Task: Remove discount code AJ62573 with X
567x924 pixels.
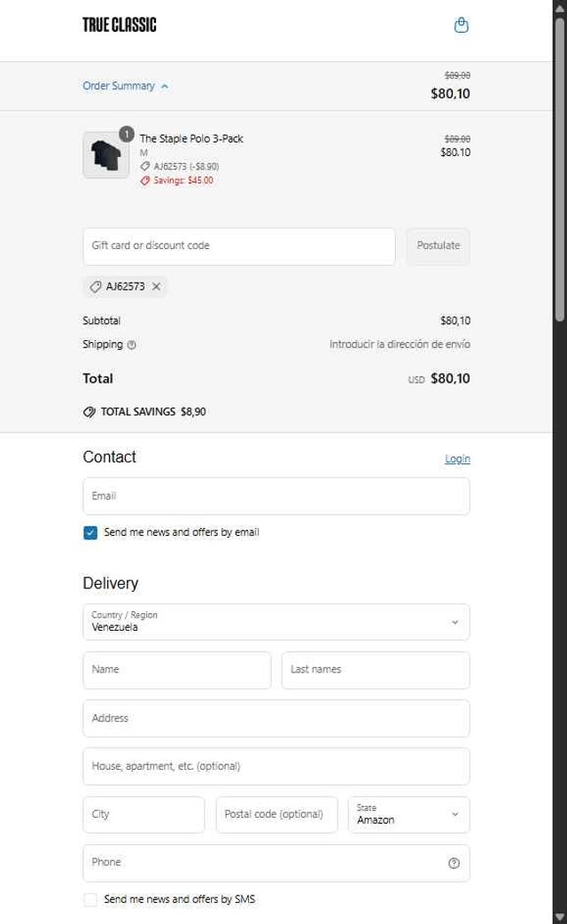Action: coord(157,286)
